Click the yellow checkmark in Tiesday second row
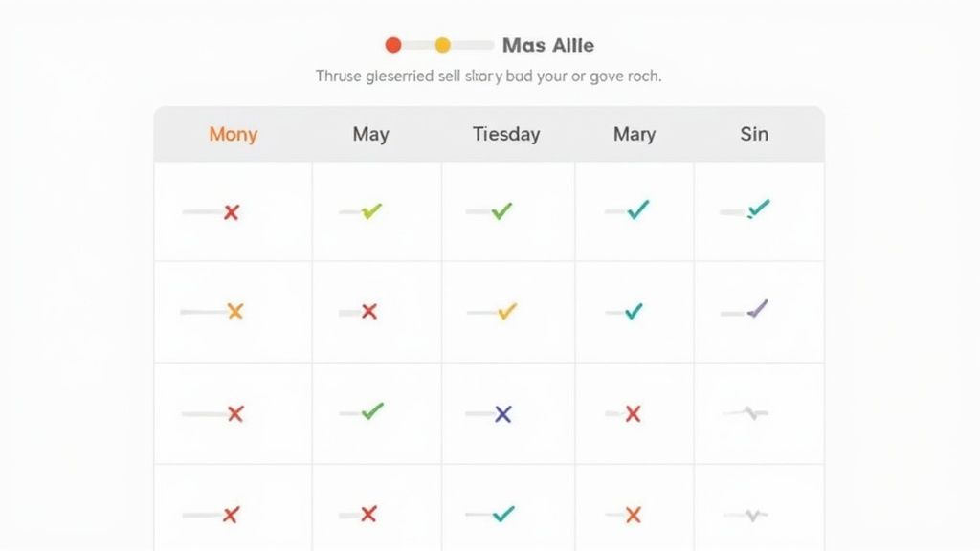The image size is (980, 551). 507,311
